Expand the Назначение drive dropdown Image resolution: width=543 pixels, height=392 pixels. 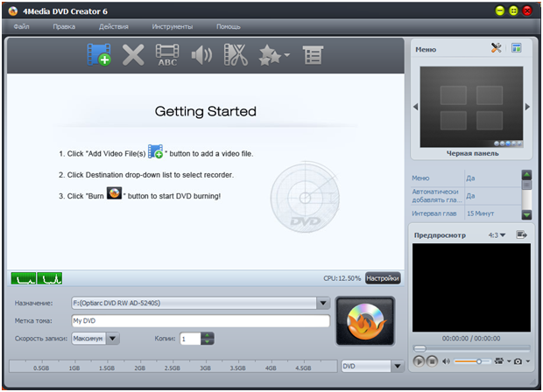coord(323,303)
